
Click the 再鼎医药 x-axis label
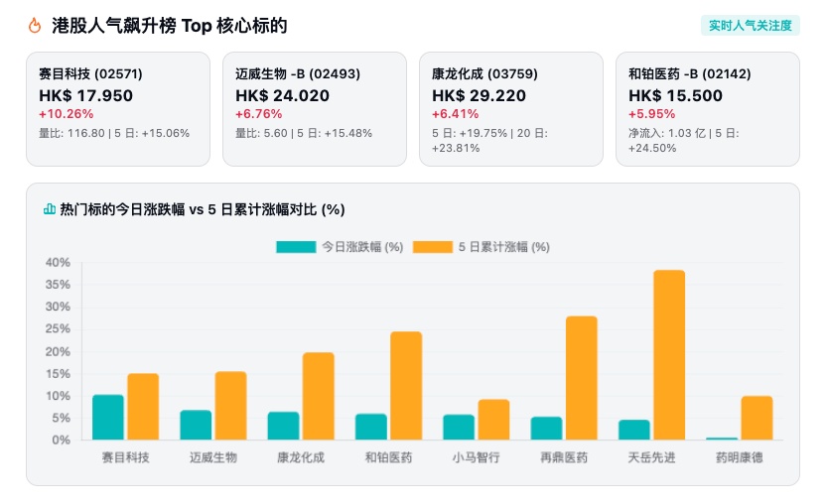[564, 457]
